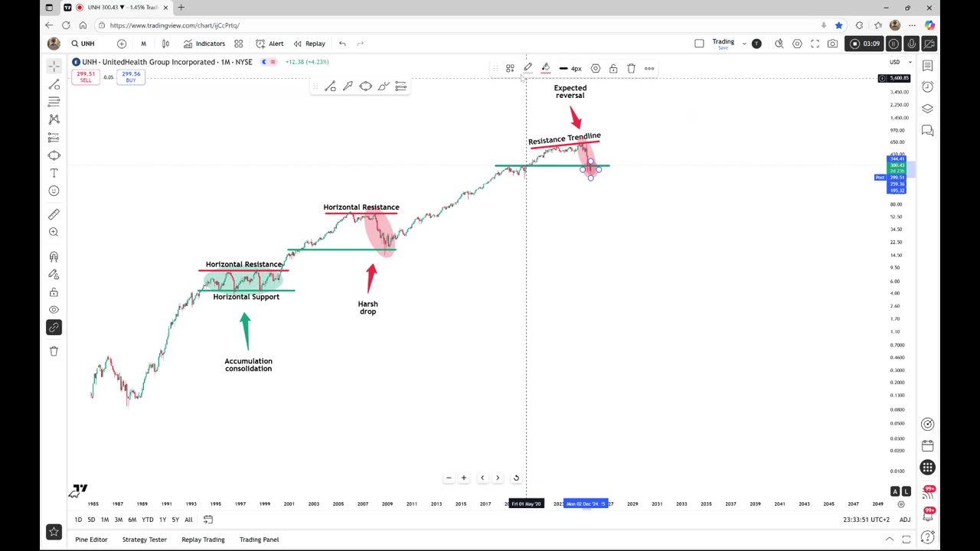Lock the selected drawing
The width and height of the screenshot is (980, 551).
coord(613,69)
